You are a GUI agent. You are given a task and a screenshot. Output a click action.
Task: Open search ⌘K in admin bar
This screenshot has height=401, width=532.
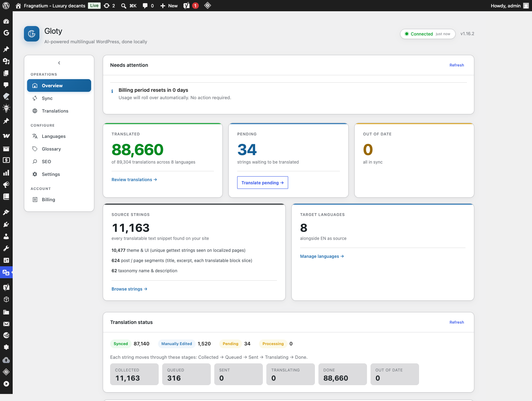pyautogui.click(x=129, y=6)
